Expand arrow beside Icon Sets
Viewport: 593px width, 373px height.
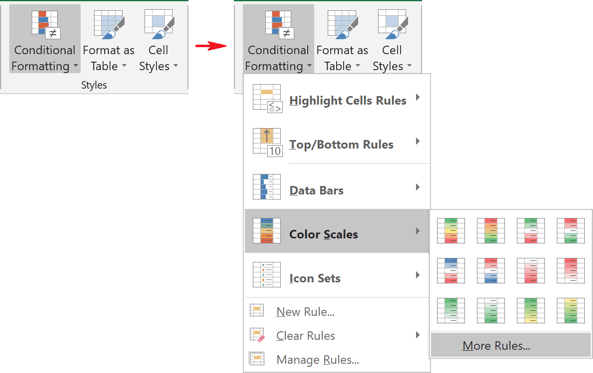[x=418, y=275]
